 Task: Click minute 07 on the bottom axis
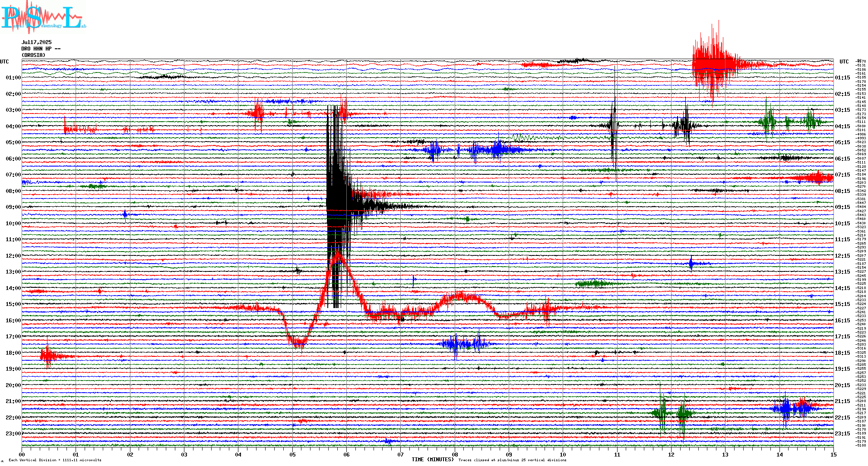(x=401, y=454)
